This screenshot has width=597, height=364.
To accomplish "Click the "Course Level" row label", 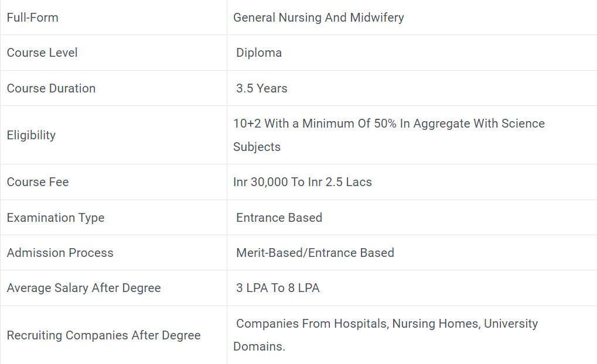I will pos(42,53).
